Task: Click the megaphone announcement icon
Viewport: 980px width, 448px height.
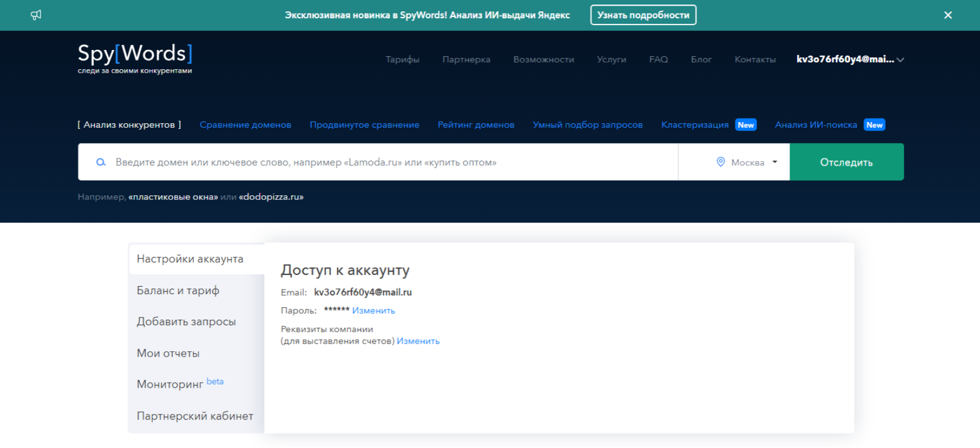Action: pyautogui.click(x=36, y=15)
